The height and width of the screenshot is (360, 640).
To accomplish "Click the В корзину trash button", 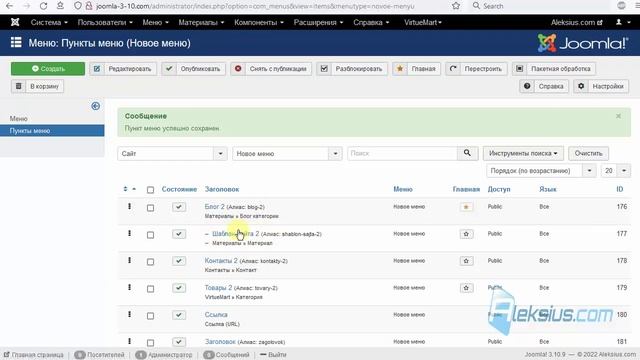I will 38,86.
